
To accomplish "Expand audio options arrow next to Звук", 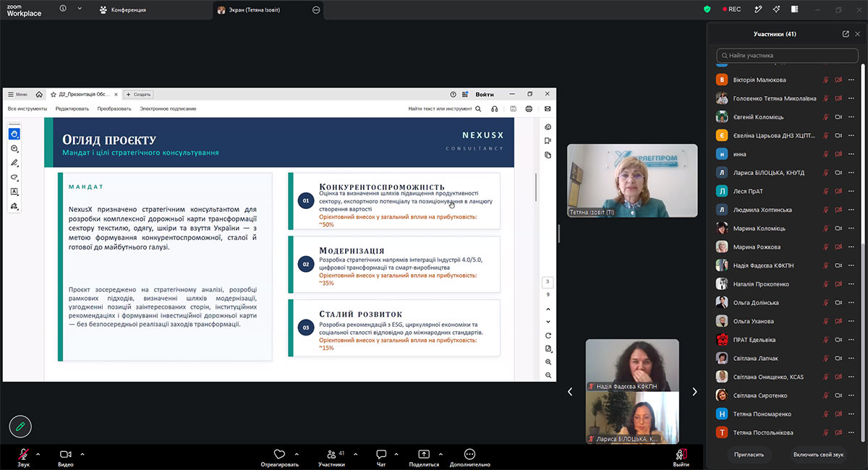I will [x=38, y=454].
